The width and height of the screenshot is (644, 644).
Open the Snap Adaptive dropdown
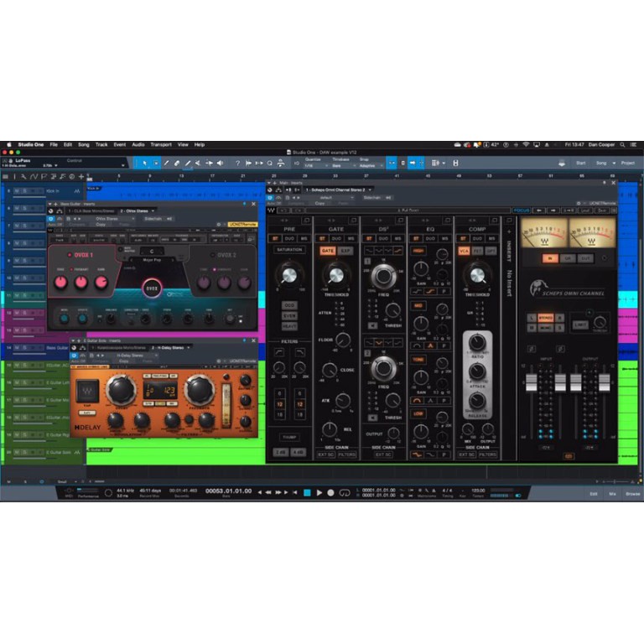(367, 166)
